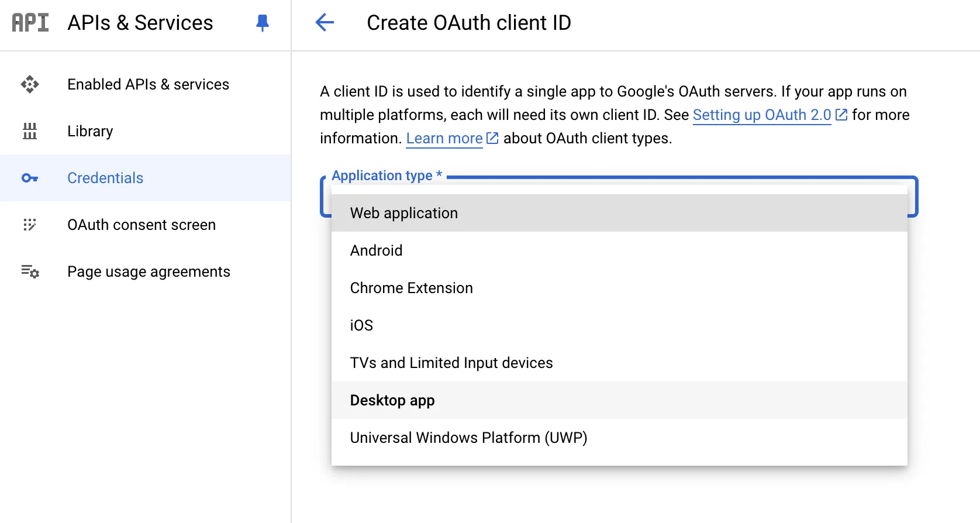Image resolution: width=980 pixels, height=523 pixels.
Task: Click the APIs & Services heading
Action: point(140,23)
